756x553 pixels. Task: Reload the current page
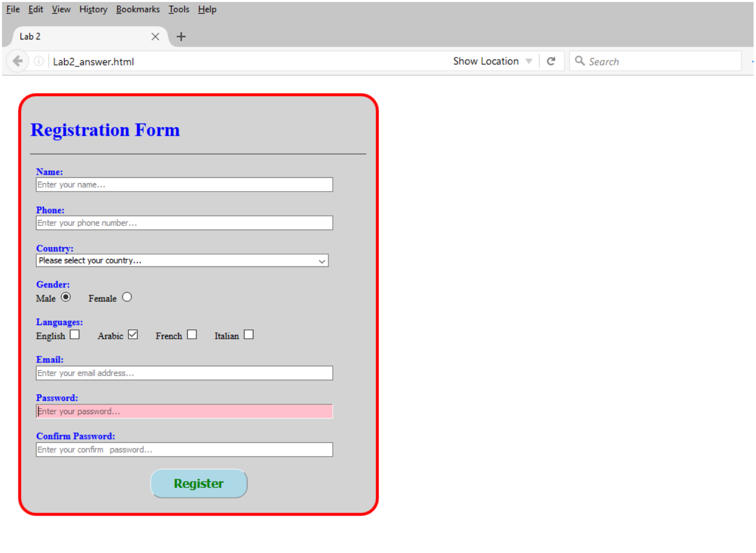tap(551, 61)
